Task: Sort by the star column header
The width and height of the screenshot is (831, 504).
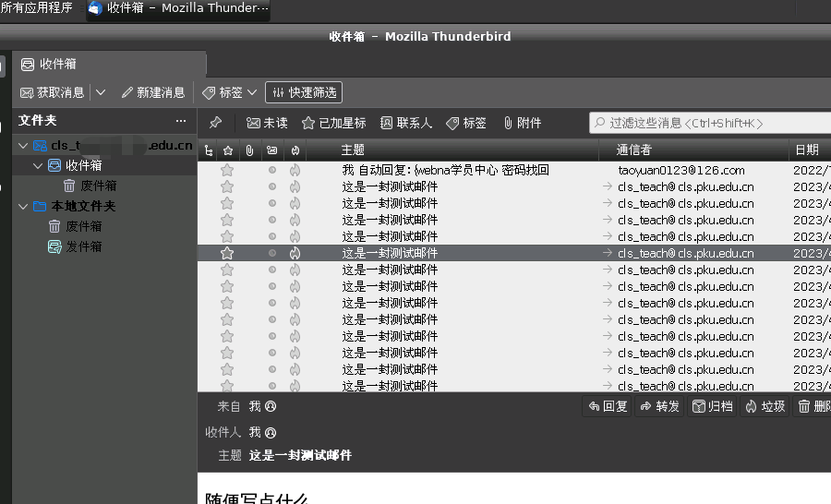Action: [x=228, y=151]
